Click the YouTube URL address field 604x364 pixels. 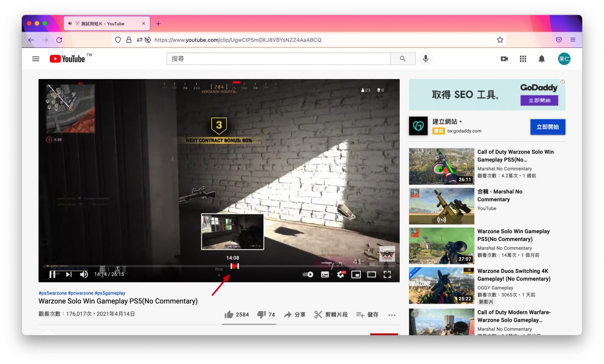pos(309,40)
